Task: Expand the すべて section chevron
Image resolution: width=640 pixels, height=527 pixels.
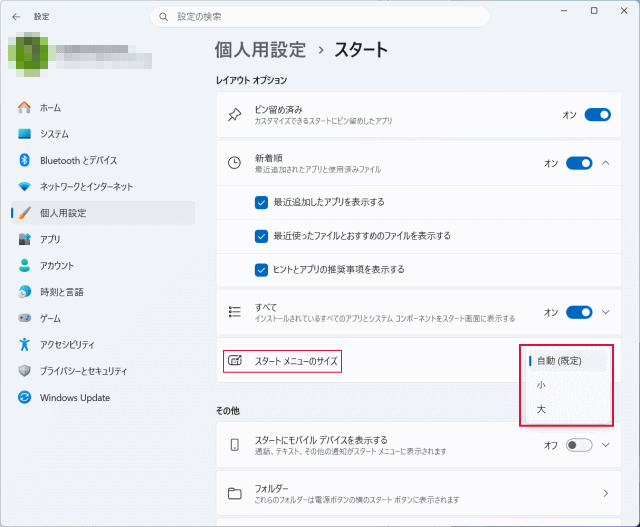Action: [606, 312]
